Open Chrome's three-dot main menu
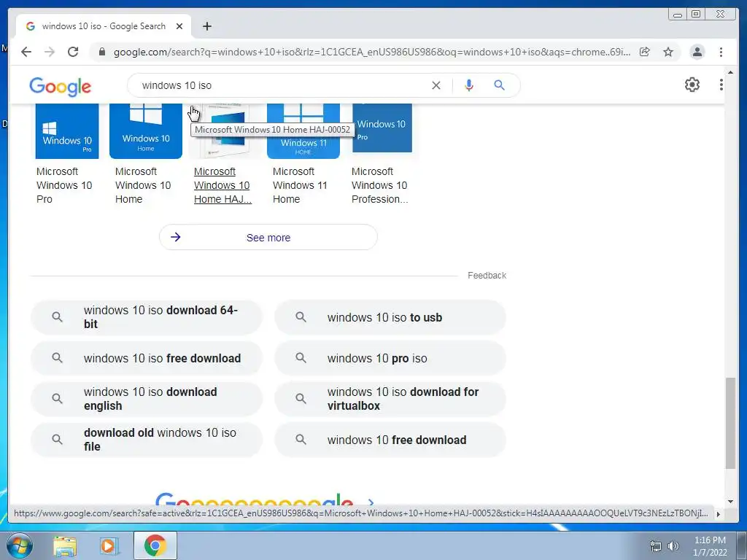 point(721,52)
